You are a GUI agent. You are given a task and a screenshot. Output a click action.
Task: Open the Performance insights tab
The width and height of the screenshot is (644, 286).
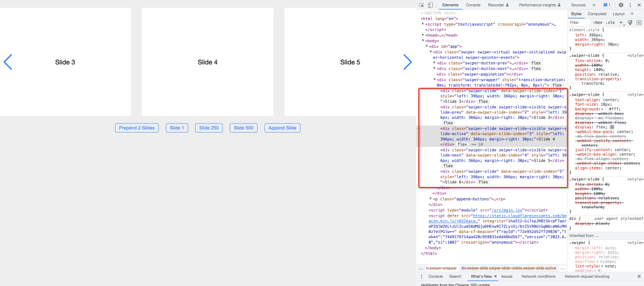click(540, 5)
